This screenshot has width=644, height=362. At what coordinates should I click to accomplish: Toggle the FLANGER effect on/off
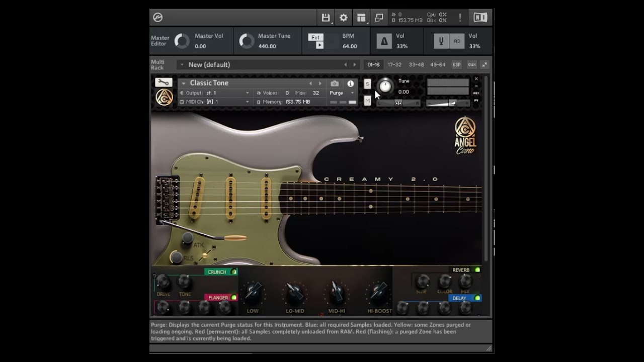[x=234, y=298]
